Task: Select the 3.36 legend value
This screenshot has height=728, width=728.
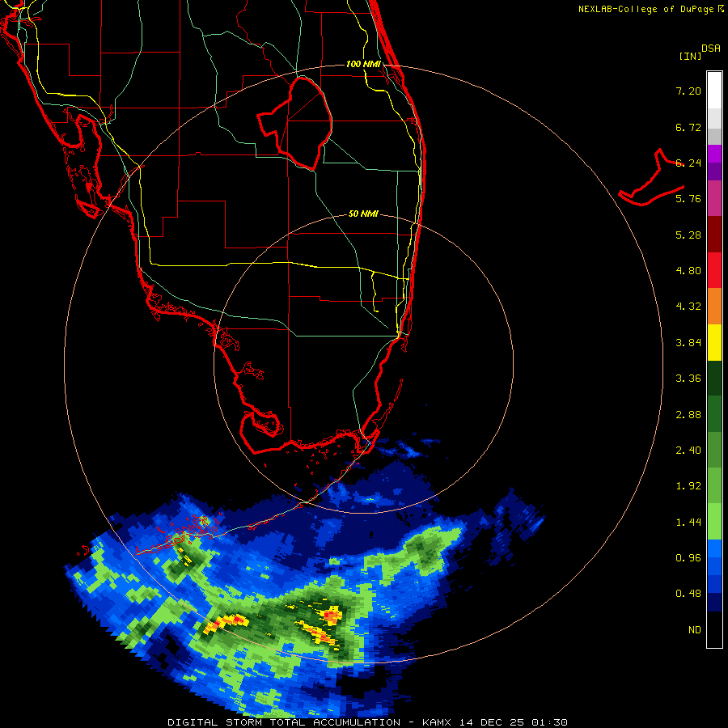Action: click(688, 379)
